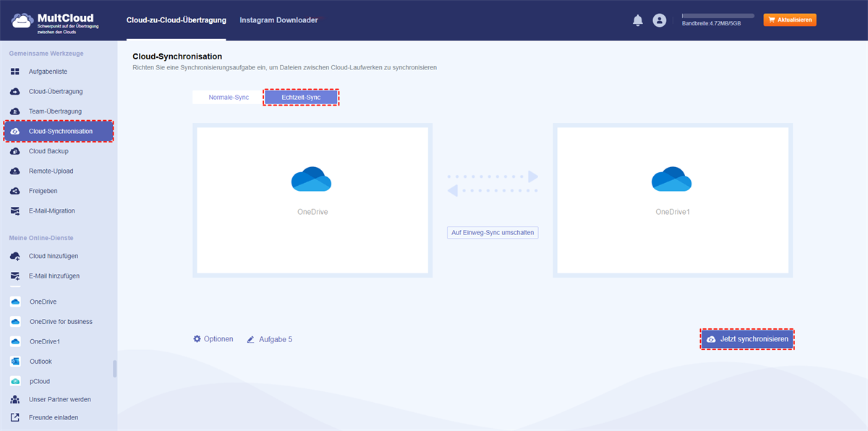868x431 pixels.
Task: Select OneDrive for business account name
Action: pos(61,322)
